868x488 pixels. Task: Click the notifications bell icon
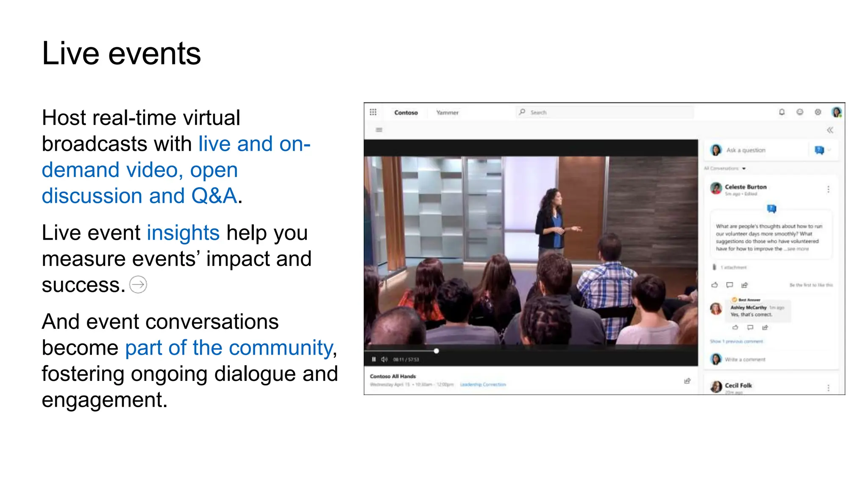(x=782, y=112)
